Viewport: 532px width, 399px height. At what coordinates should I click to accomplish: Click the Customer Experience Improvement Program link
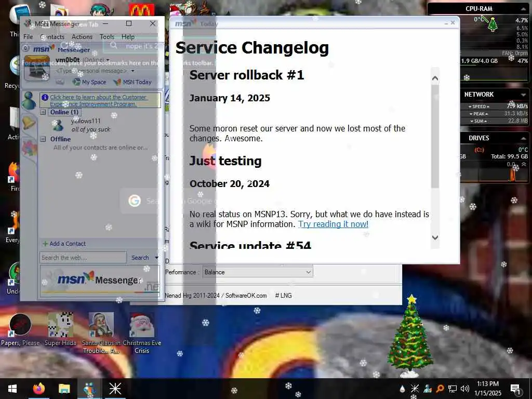[x=98, y=100]
